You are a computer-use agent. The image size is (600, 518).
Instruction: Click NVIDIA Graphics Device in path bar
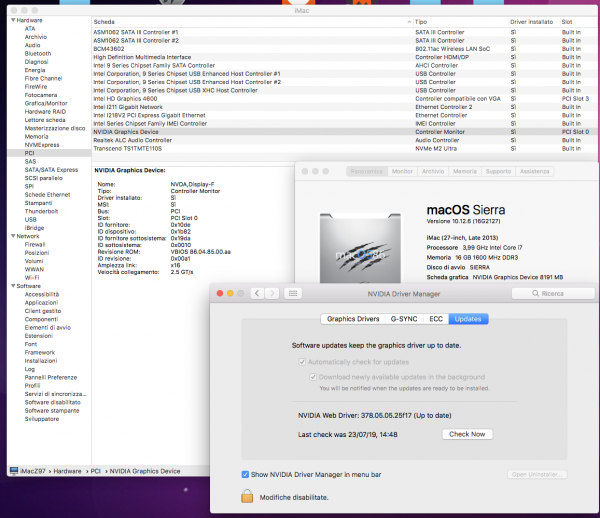pos(145,471)
